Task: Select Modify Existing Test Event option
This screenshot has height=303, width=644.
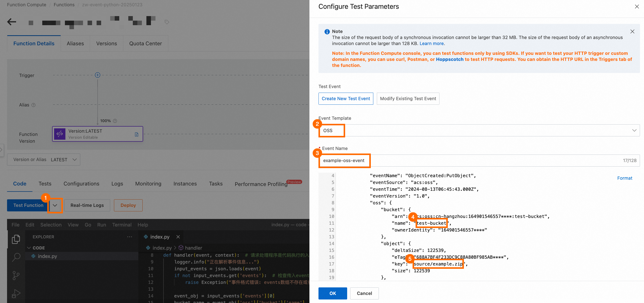Action: click(408, 99)
